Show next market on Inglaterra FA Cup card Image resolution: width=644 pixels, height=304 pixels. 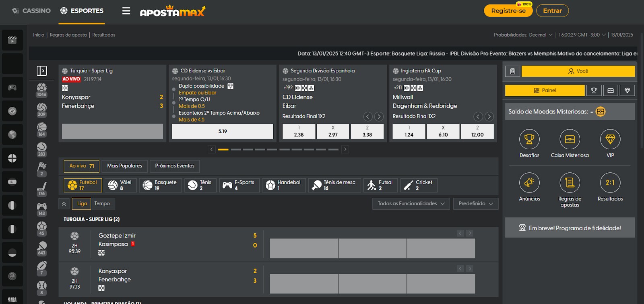click(489, 117)
